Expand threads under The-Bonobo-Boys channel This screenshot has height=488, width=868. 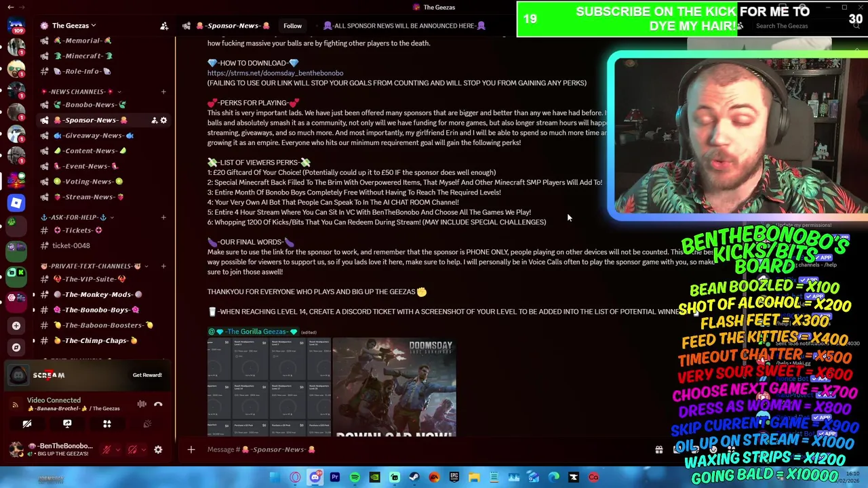coord(34,310)
